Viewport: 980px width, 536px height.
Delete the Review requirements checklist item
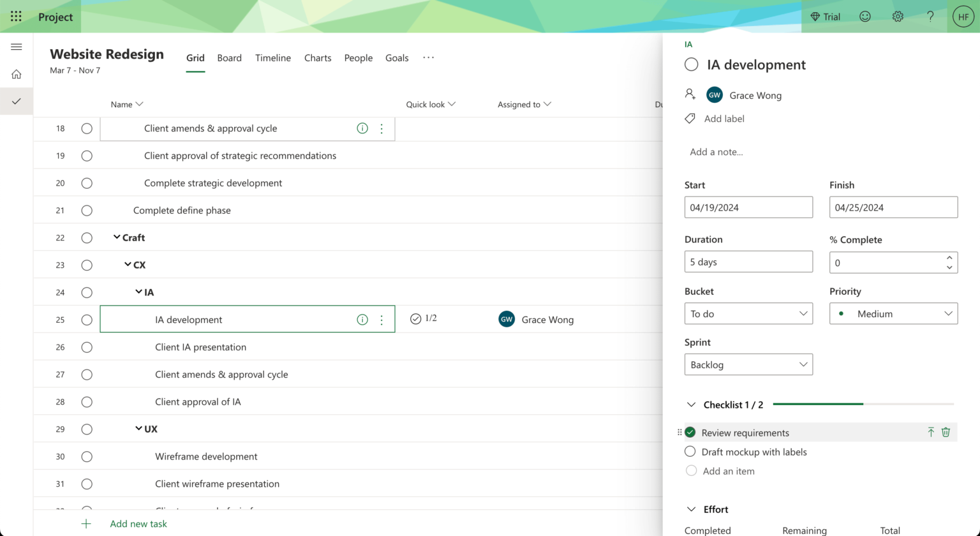946,432
